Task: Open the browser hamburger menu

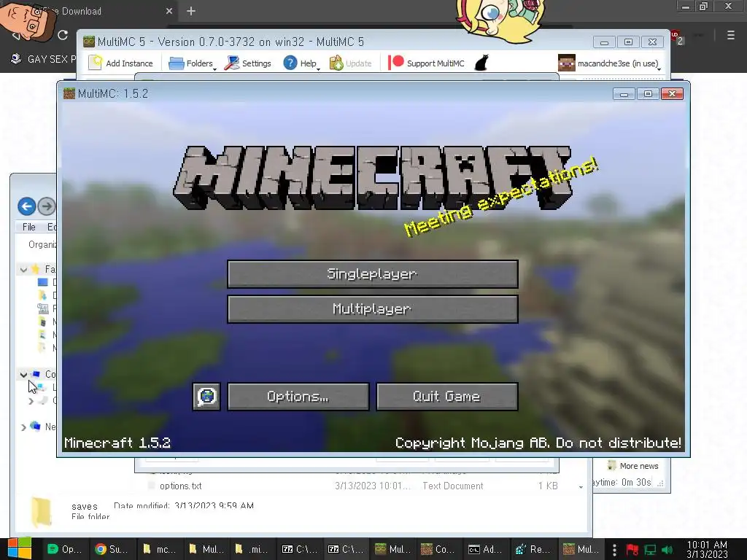Action: click(731, 35)
